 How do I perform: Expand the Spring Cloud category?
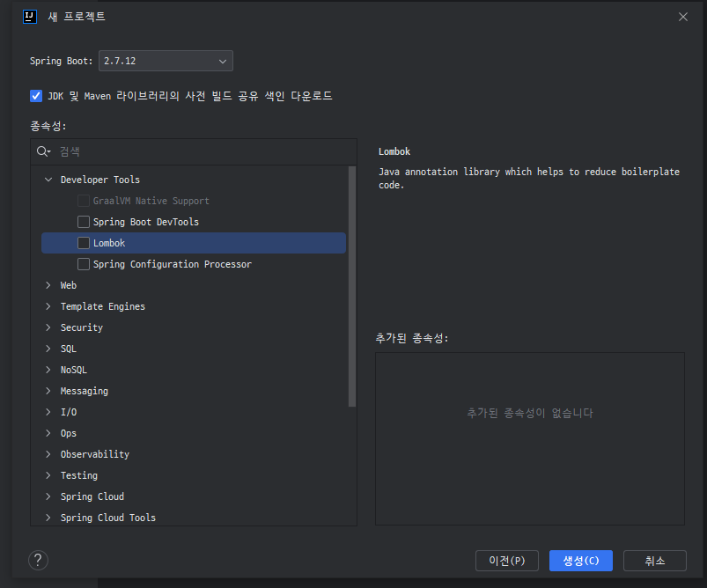pos(48,496)
